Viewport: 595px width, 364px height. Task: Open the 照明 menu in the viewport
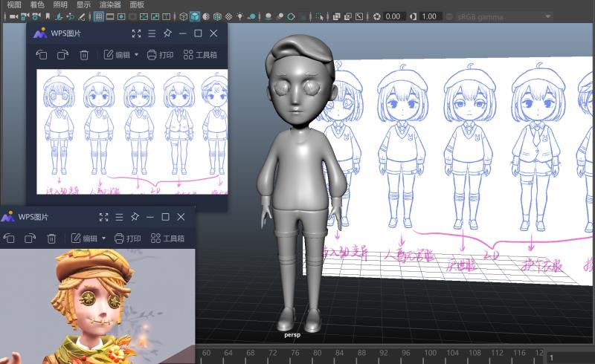pyautogui.click(x=61, y=4)
